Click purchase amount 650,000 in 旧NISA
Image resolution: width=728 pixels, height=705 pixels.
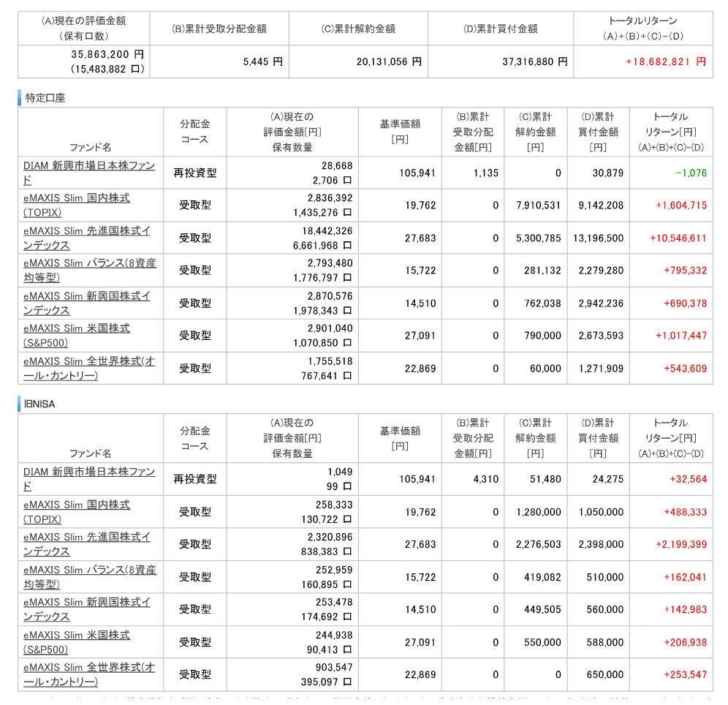click(605, 674)
